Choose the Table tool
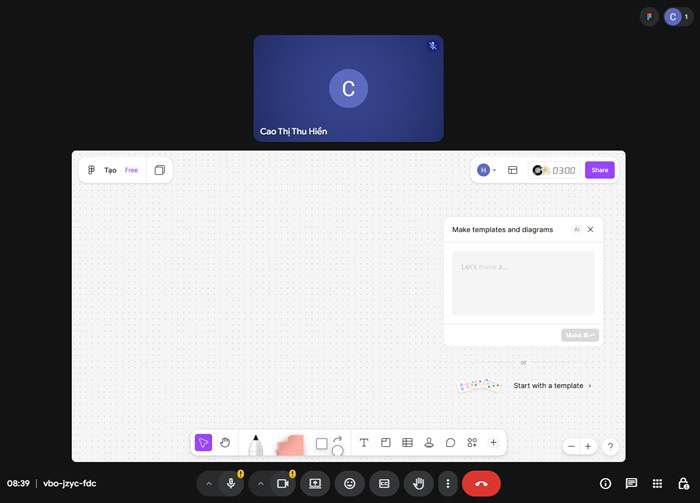This screenshot has height=503, width=700. click(x=407, y=442)
